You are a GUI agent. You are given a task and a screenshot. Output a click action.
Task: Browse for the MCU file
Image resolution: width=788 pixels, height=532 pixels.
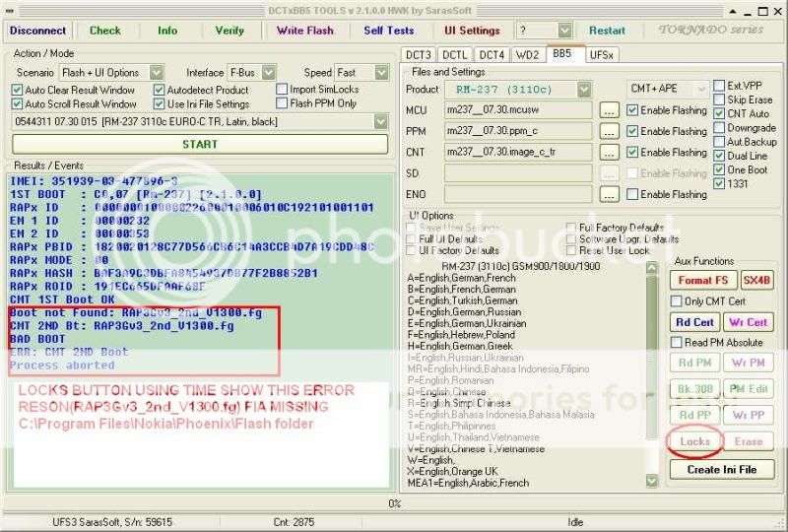[609, 110]
